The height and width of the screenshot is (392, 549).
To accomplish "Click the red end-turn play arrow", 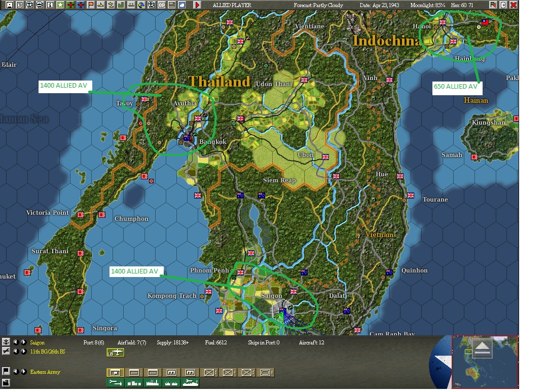I will (x=197, y=5).
